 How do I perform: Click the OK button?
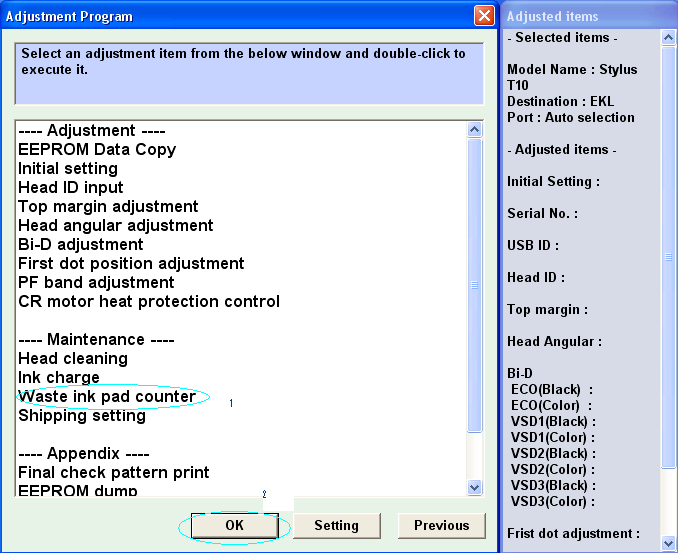coord(234,525)
